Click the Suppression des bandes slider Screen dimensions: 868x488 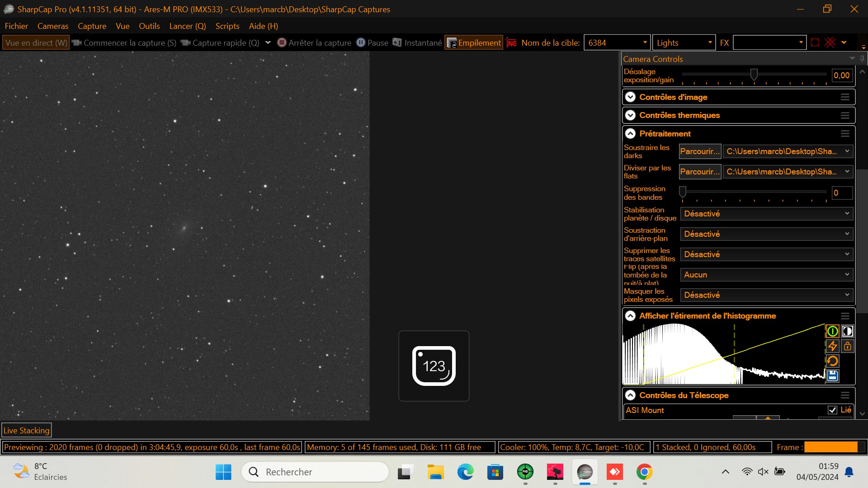tap(754, 192)
